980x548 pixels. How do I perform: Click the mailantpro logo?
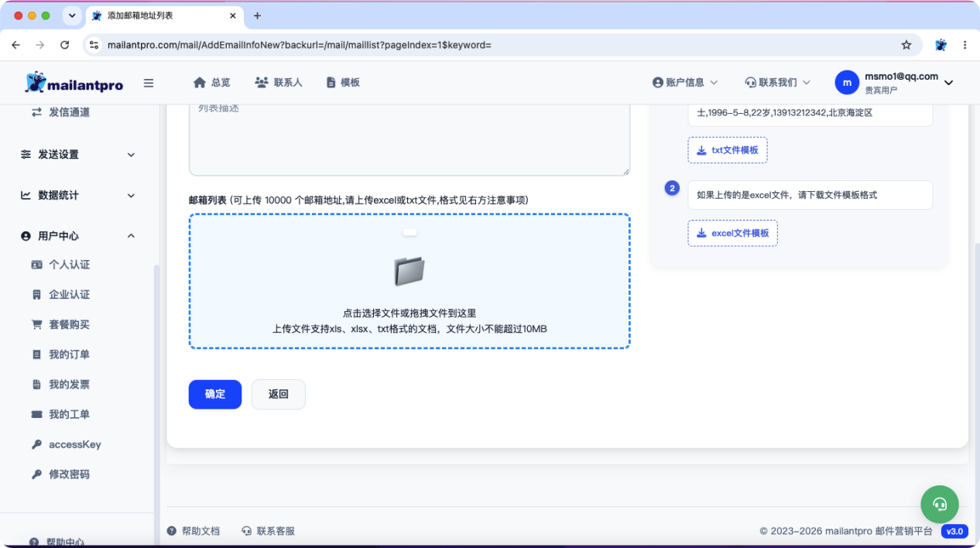click(74, 83)
